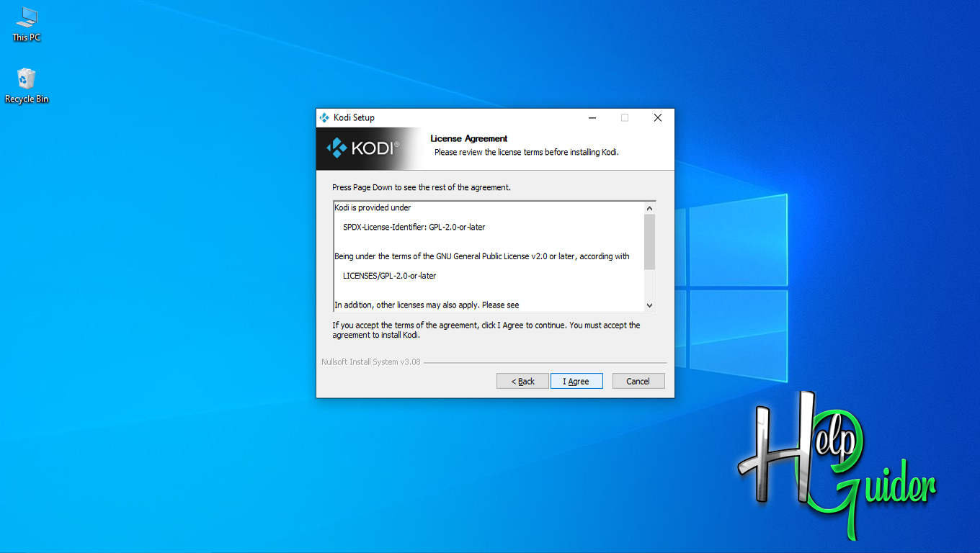Click the Kodi icon in the title bar
Image resolution: width=980 pixels, height=553 pixels.
(324, 118)
